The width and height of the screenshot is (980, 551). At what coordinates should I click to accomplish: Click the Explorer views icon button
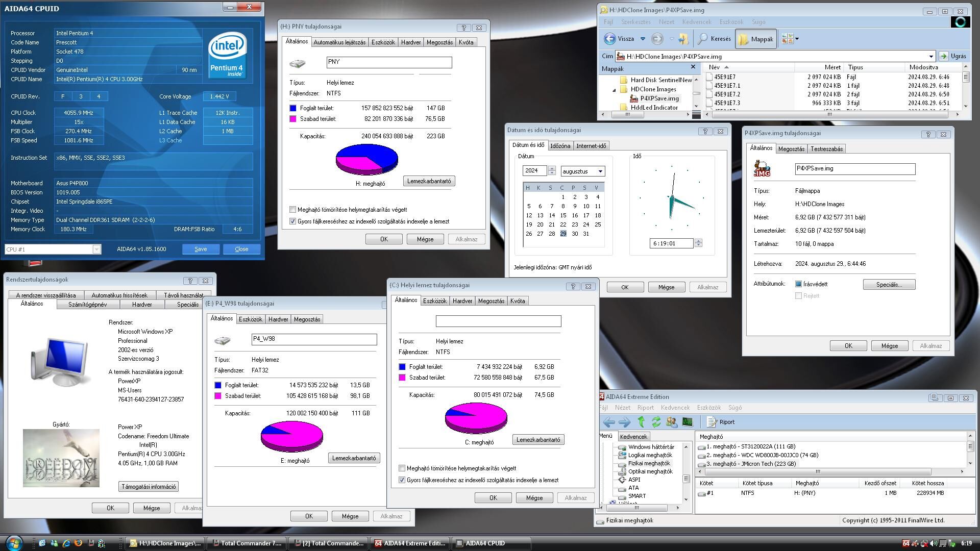click(788, 39)
